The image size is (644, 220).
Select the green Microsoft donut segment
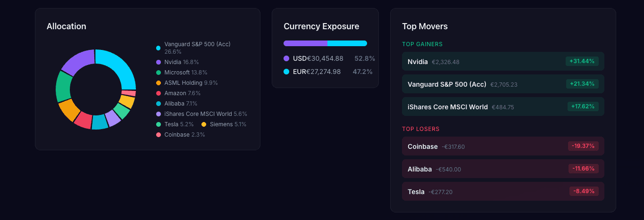[x=63, y=87]
